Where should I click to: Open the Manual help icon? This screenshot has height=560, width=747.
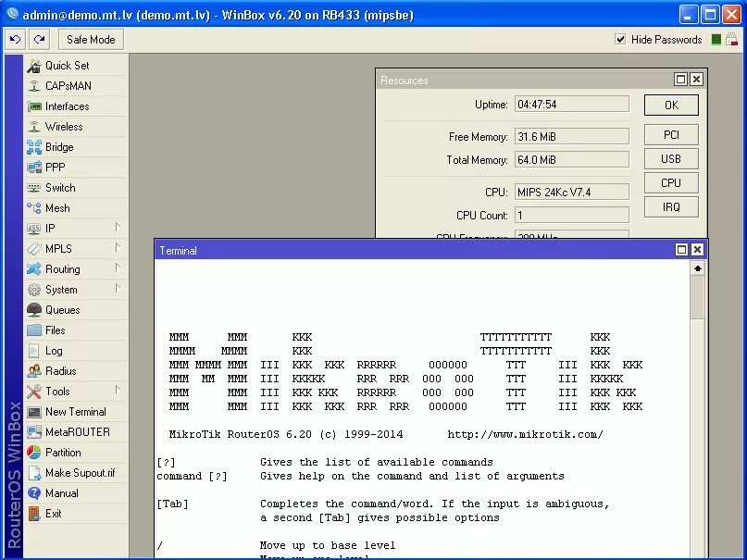(34, 493)
